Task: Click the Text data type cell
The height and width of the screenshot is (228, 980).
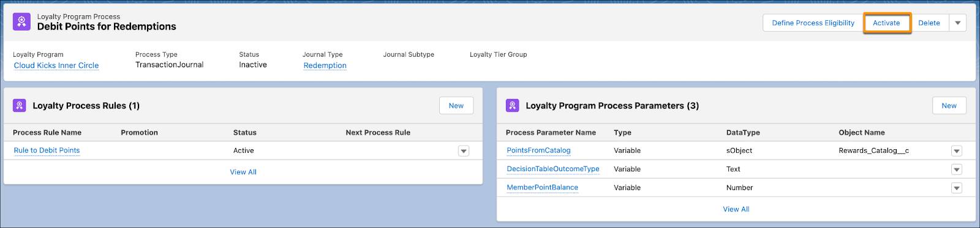Action: [733, 169]
